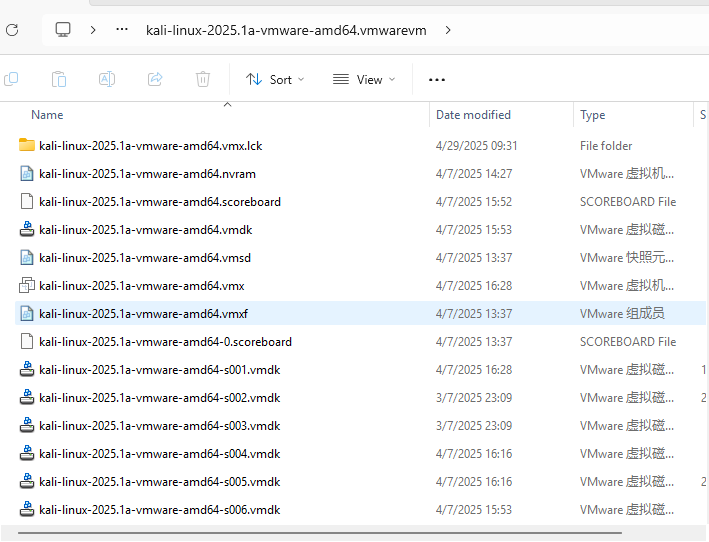Click the VMware 快照元... type cell
This screenshot has width=709, height=542.
(x=627, y=258)
